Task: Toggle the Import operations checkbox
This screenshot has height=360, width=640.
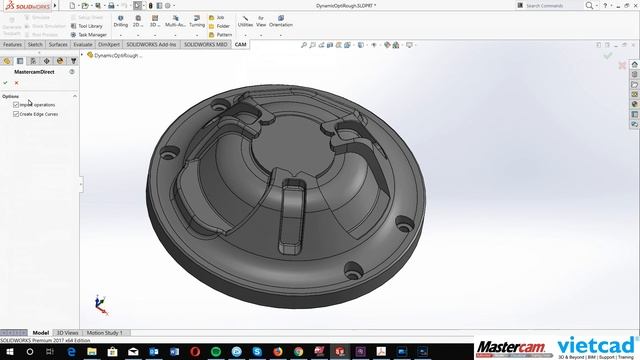Action: pyautogui.click(x=16, y=105)
